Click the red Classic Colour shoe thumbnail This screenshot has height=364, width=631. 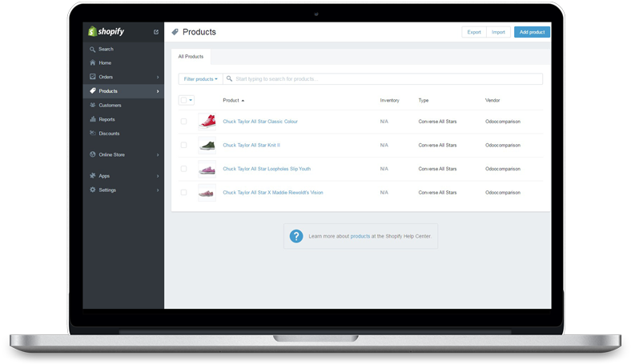tap(207, 122)
